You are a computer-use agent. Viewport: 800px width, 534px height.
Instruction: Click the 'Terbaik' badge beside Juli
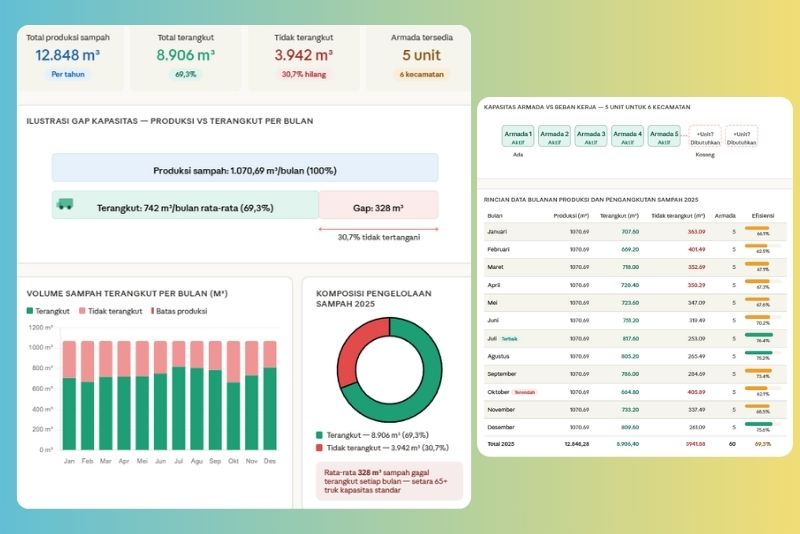pos(510,339)
